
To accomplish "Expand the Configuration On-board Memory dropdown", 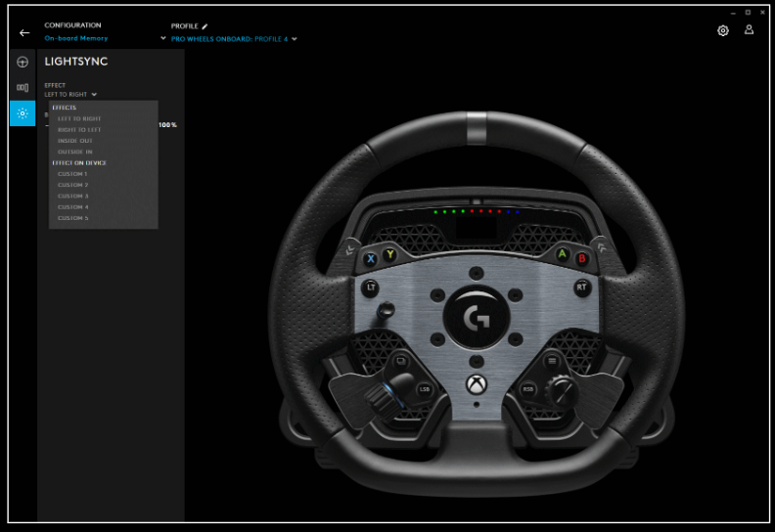I will tap(163, 39).
